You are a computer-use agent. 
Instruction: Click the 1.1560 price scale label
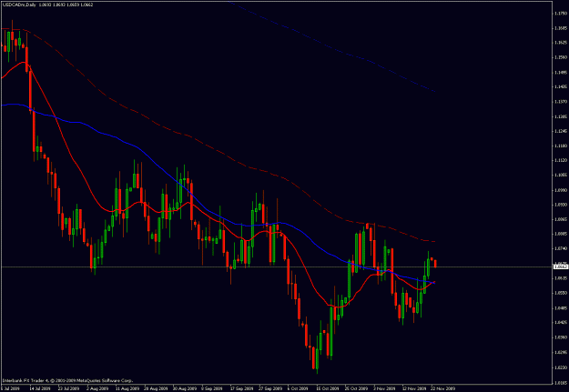click(561, 57)
